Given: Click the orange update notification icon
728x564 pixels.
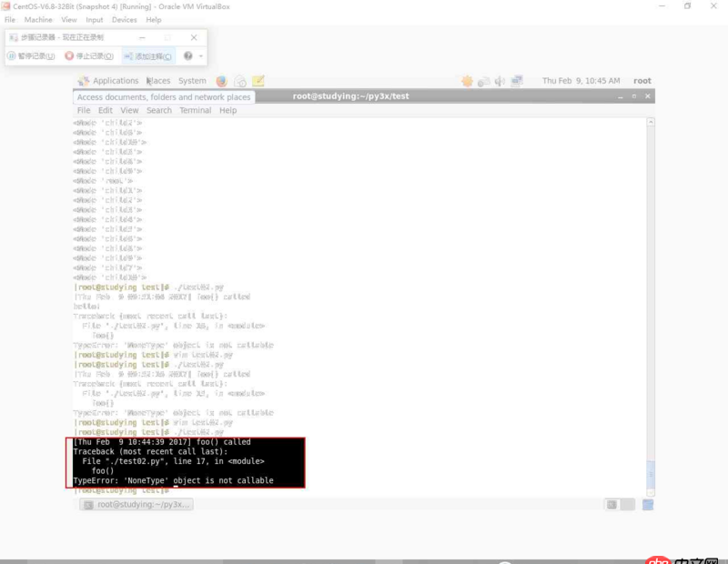Looking at the screenshot, I should (x=467, y=81).
